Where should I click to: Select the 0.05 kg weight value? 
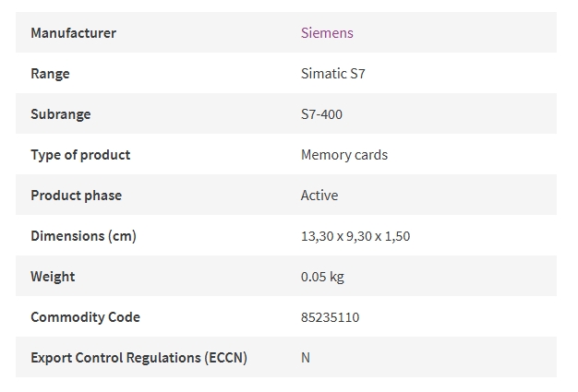tap(322, 277)
